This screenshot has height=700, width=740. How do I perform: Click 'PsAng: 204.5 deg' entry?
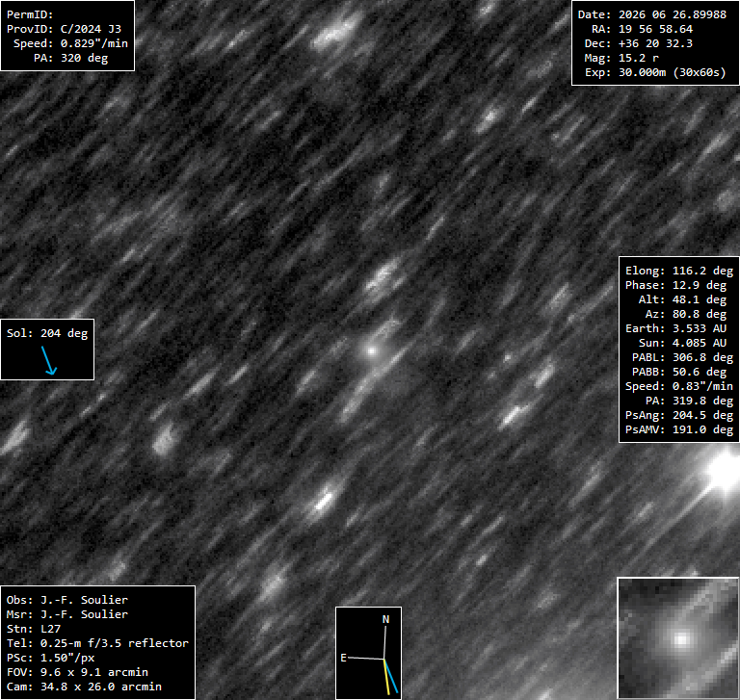coord(679,416)
